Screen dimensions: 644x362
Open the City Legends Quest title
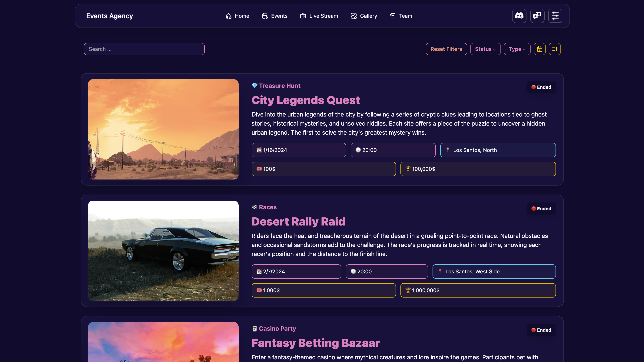pyautogui.click(x=306, y=100)
